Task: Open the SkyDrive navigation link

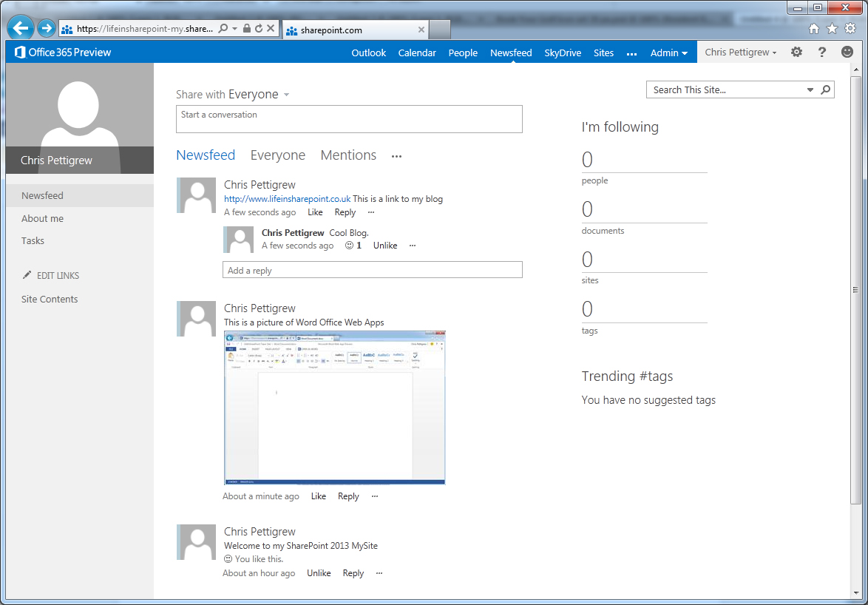Action: click(x=563, y=53)
